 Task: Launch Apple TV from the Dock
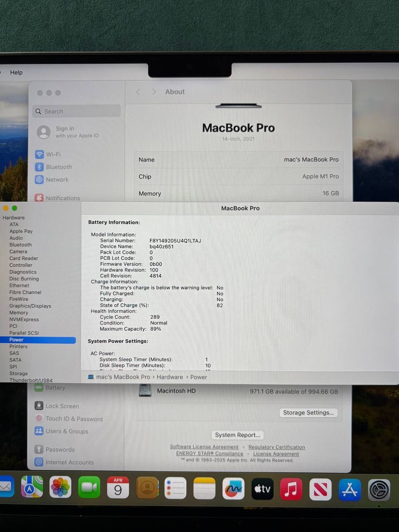click(x=263, y=489)
